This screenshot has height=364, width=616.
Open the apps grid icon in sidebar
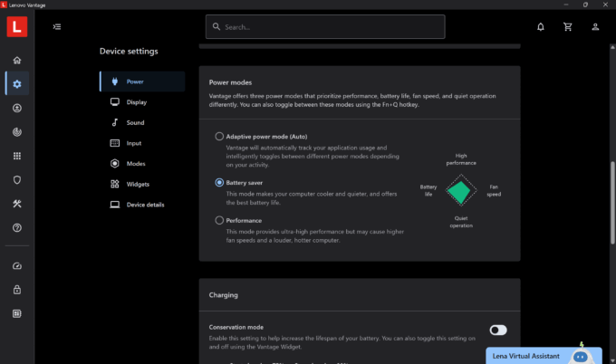tap(17, 156)
